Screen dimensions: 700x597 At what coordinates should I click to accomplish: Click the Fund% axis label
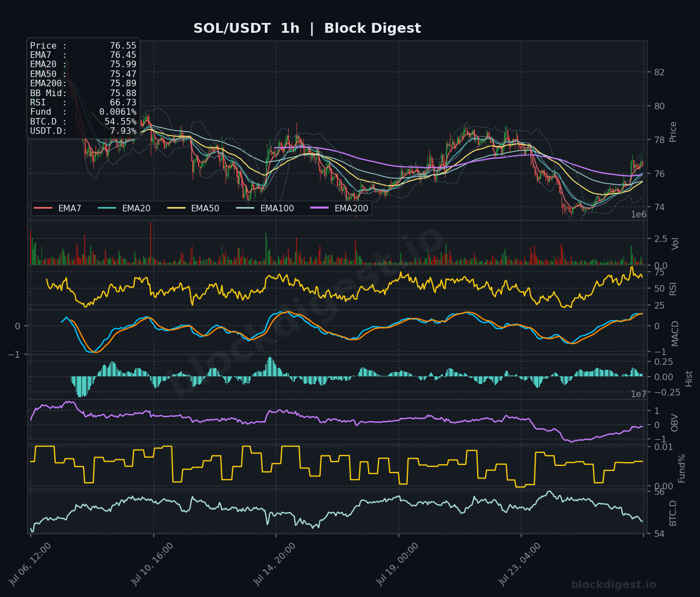click(x=682, y=468)
